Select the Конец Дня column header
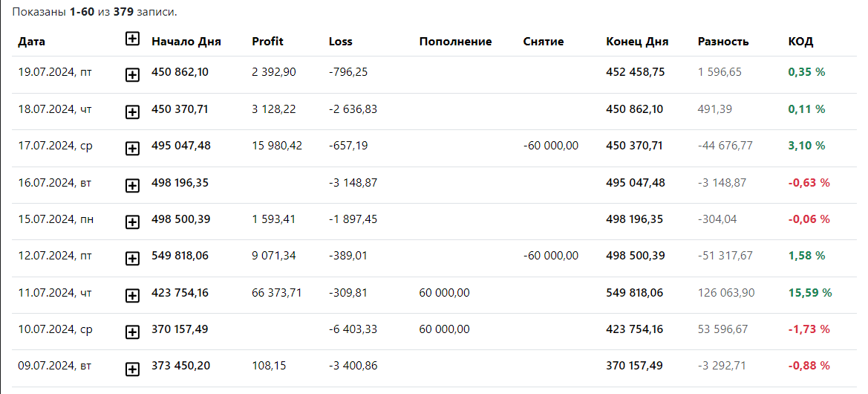 tap(637, 42)
